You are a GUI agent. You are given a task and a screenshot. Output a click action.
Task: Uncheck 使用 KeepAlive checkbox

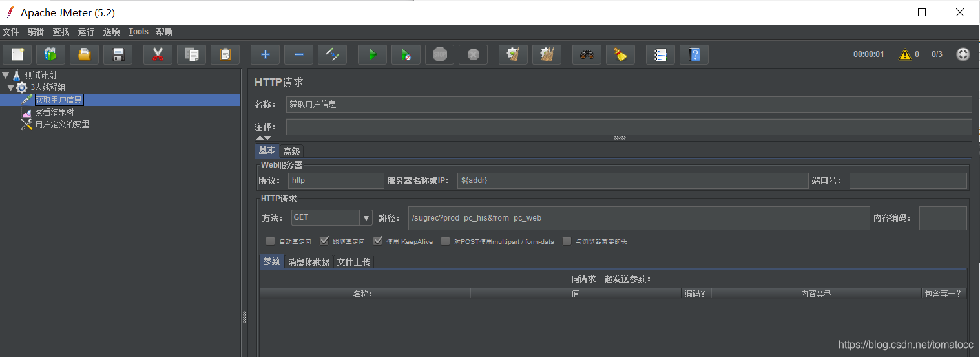(x=378, y=241)
